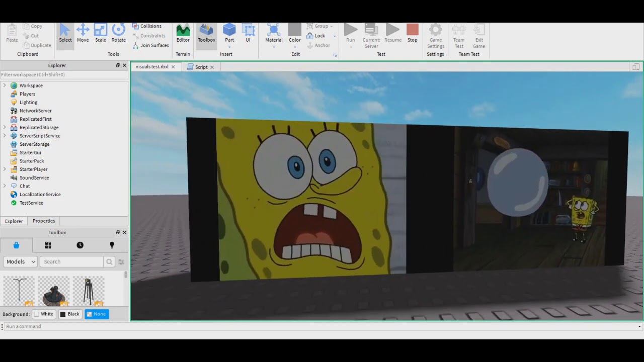Open the Part dropdown arrow
This screenshot has height=362, width=644.
click(229, 47)
